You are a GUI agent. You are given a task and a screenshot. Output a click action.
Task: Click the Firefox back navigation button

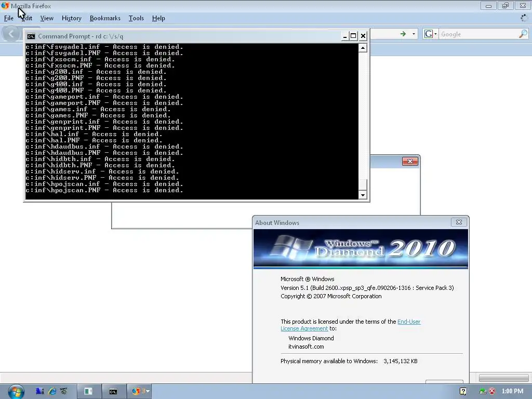[11, 34]
